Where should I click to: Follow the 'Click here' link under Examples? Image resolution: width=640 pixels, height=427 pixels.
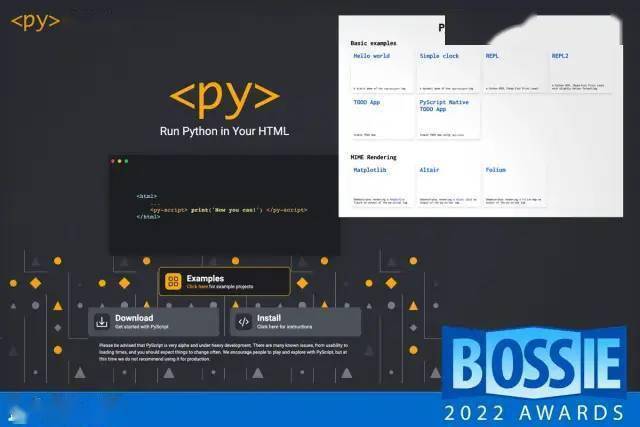tap(197, 287)
